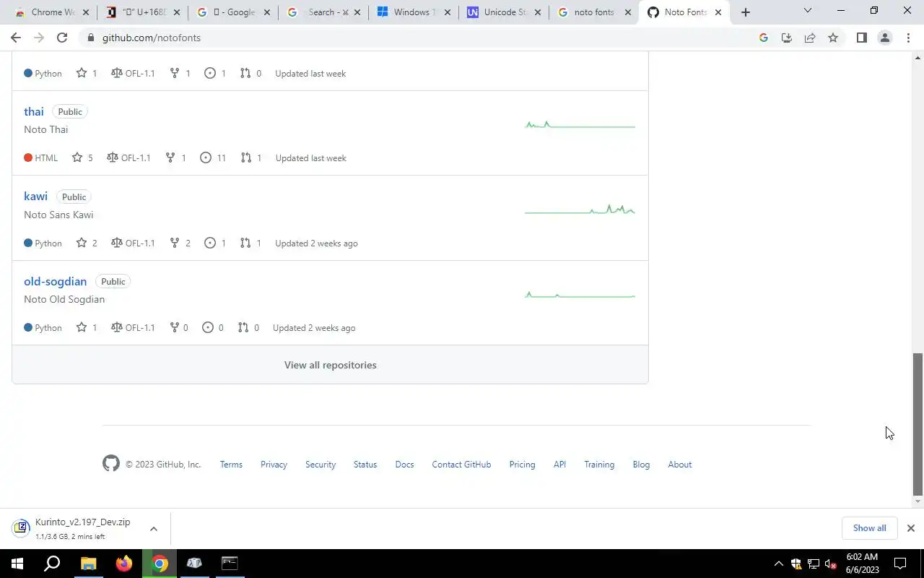Open the Docs footer link

pos(404,465)
